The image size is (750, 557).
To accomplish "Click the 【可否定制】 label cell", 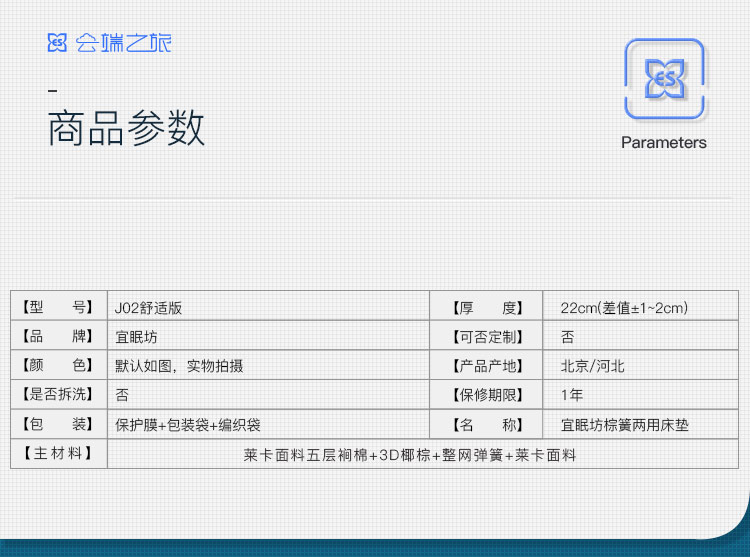I will [485, 337].
